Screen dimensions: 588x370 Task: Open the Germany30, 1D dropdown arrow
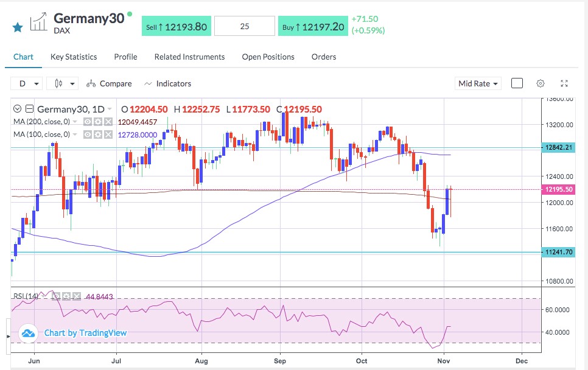click(110, 109)
